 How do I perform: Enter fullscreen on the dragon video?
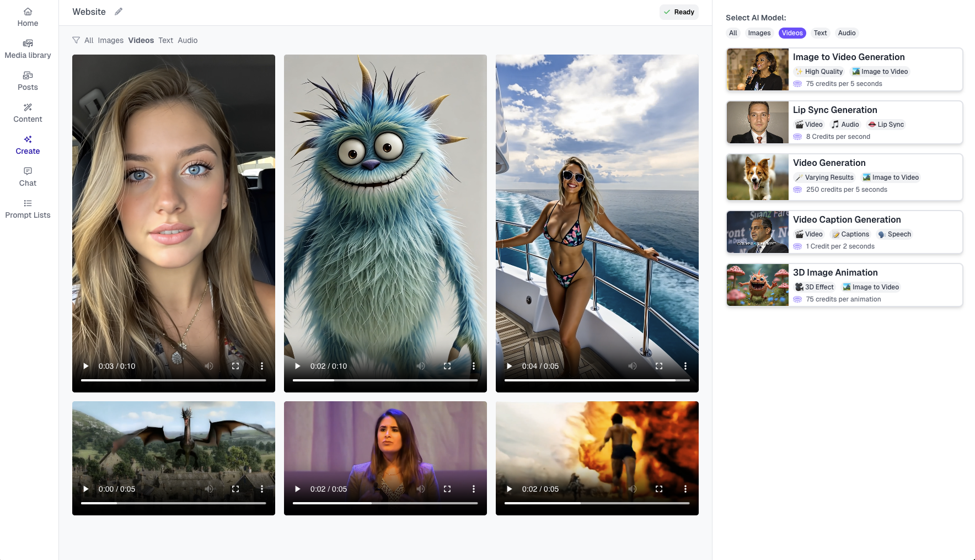(235, 489)
